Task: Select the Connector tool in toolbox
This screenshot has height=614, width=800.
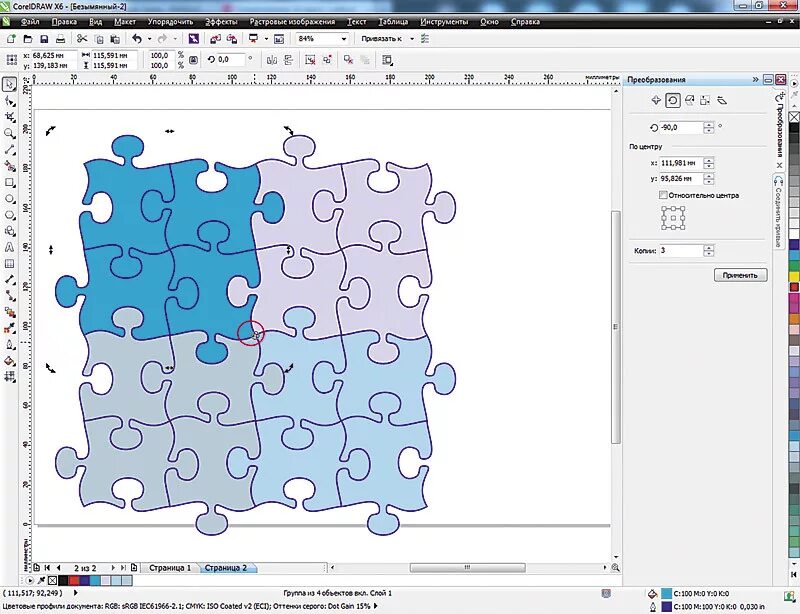Action: [9, 296]
